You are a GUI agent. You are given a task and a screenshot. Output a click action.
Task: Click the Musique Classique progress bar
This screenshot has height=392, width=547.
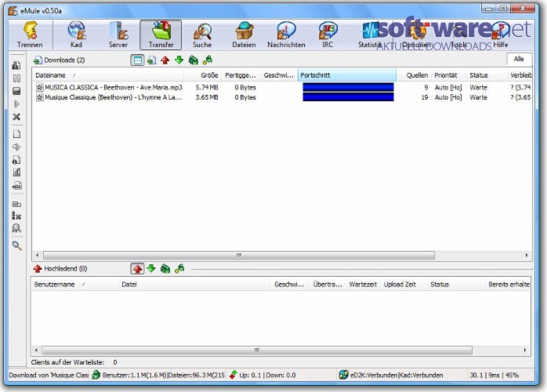[x=348, y=97]
